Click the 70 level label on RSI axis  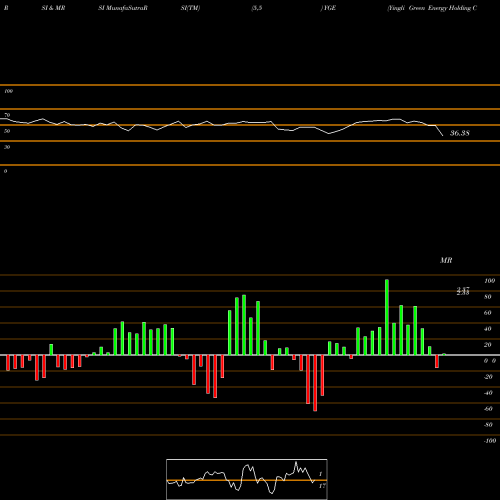tap(7, 115)
